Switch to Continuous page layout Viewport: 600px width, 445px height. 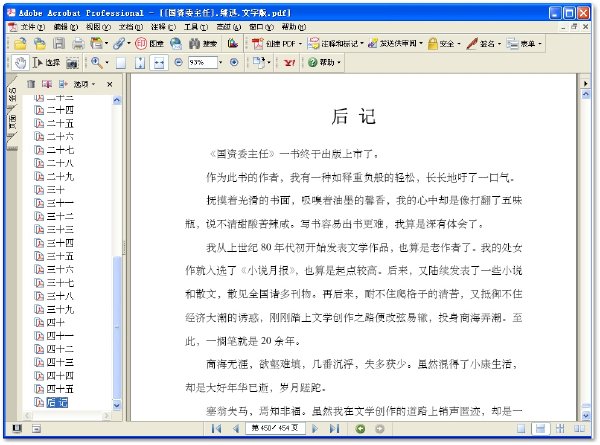(540, 429)
